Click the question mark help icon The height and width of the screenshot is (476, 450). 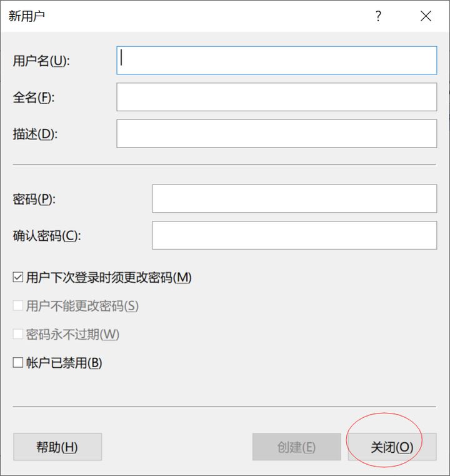pyautogui.click(x=378, y=16)
